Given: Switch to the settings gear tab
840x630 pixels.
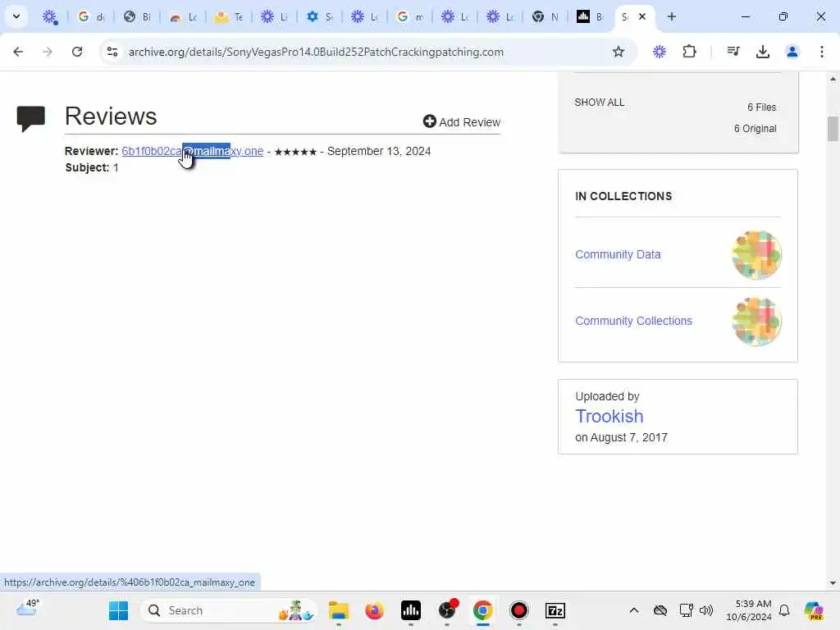Looking at the screenshot, I should (x=319, y=16).
